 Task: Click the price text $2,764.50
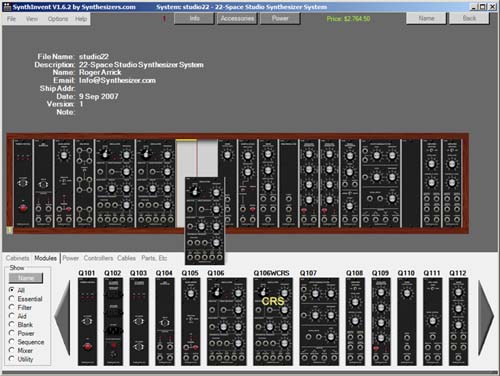pos(348,19)
